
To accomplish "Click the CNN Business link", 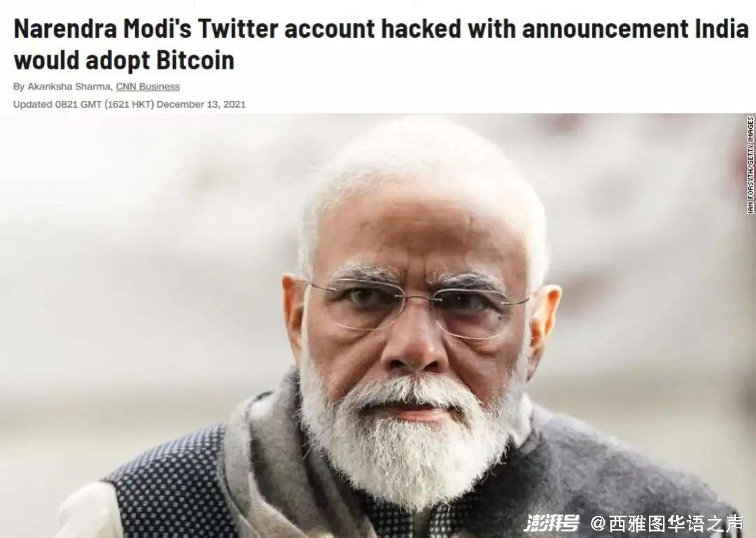I will click(x=148, y=87).
